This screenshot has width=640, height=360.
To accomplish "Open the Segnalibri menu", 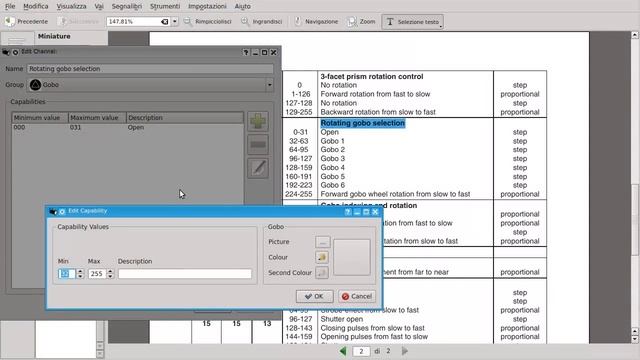I will 127,6.
